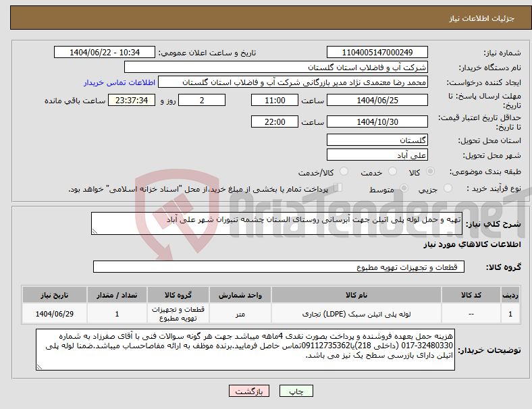Click the توضیحات خریدار text area
Image resolution: width=532 pixels, height=409 pixels.
[245, 350]
